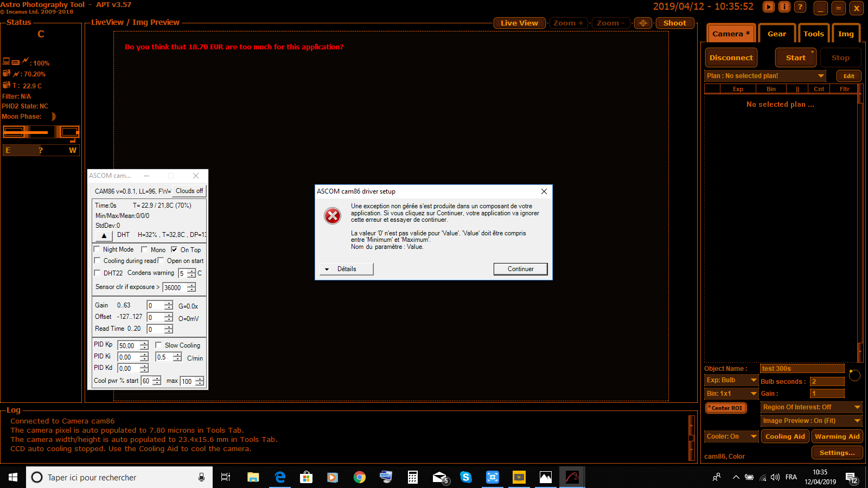
Task: Open Calculator from the taskbar
Action: click(413, 477)
